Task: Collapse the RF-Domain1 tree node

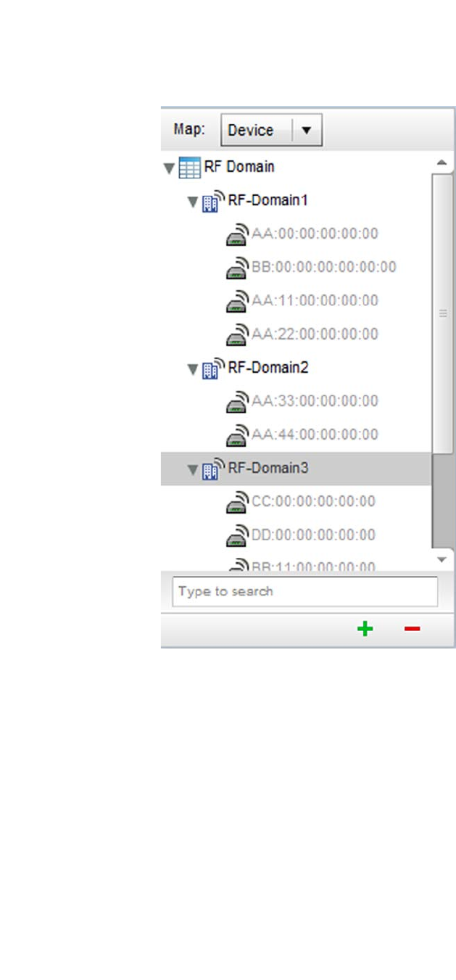Action: point(193,202)
